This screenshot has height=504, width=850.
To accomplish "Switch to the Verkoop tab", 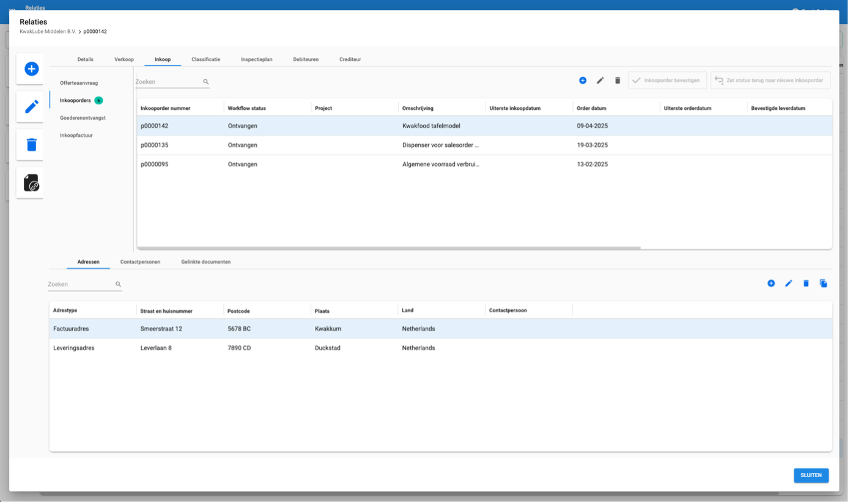I will pyautogui.click(x=124, y=59).
